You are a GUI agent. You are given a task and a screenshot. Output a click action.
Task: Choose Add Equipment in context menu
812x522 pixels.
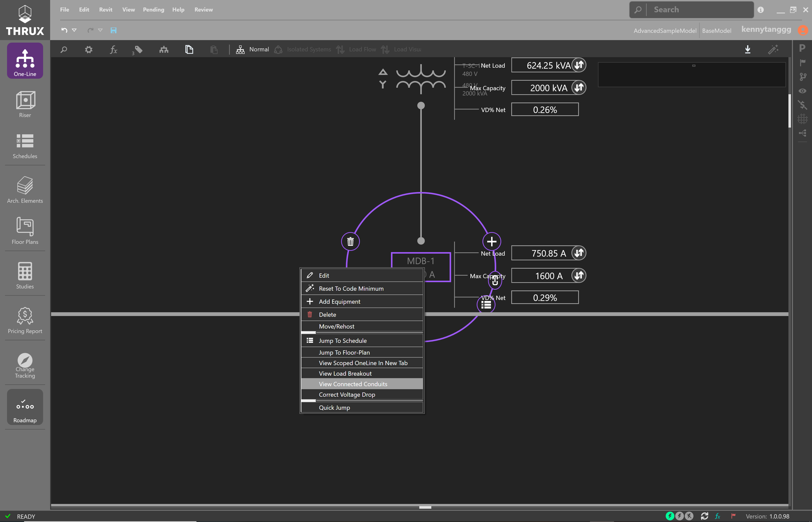coord(362,302)
